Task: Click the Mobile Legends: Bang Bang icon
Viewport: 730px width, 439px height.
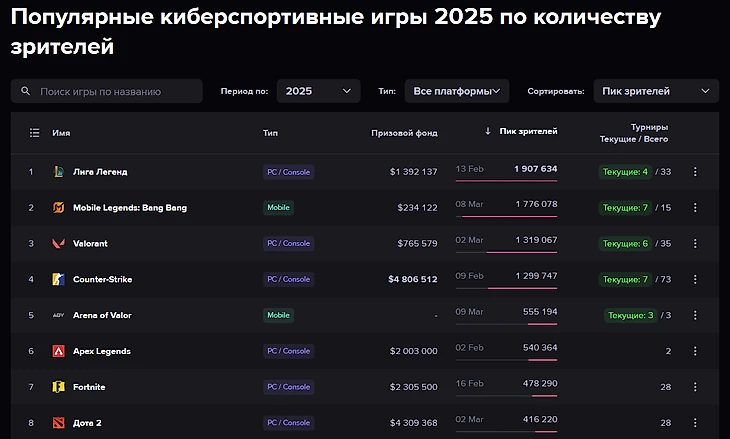Action: click(59, 207)
